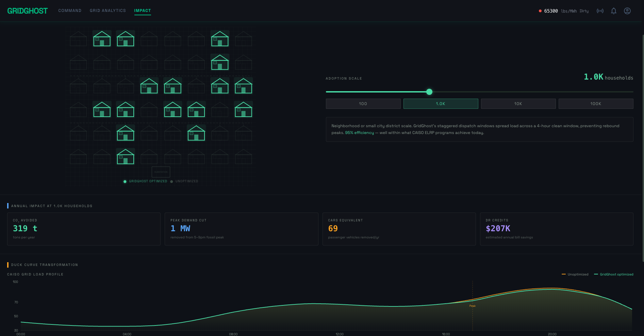Open the Peak Demand Cut '1 MW' card

(x=242, y=229)
